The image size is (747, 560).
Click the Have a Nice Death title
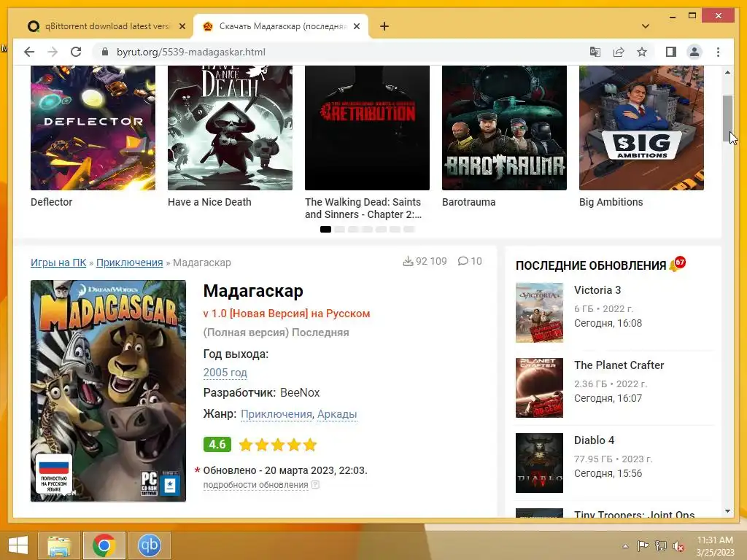pos(209,202)
